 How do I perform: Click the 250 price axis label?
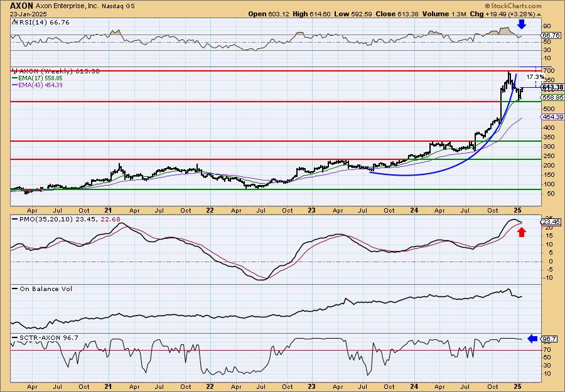[549, 156]
